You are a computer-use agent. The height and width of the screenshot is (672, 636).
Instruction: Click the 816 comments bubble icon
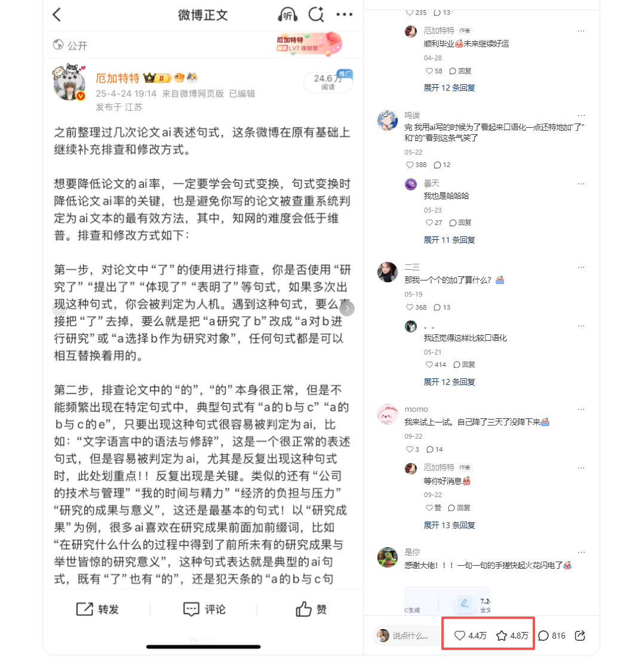point(543,636)
